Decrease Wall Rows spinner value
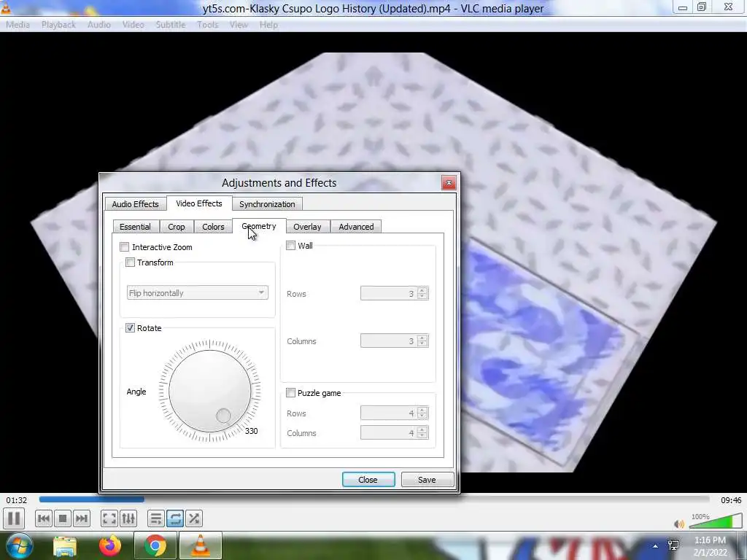This screenshot has width=747, height=560. pos(422,297)
